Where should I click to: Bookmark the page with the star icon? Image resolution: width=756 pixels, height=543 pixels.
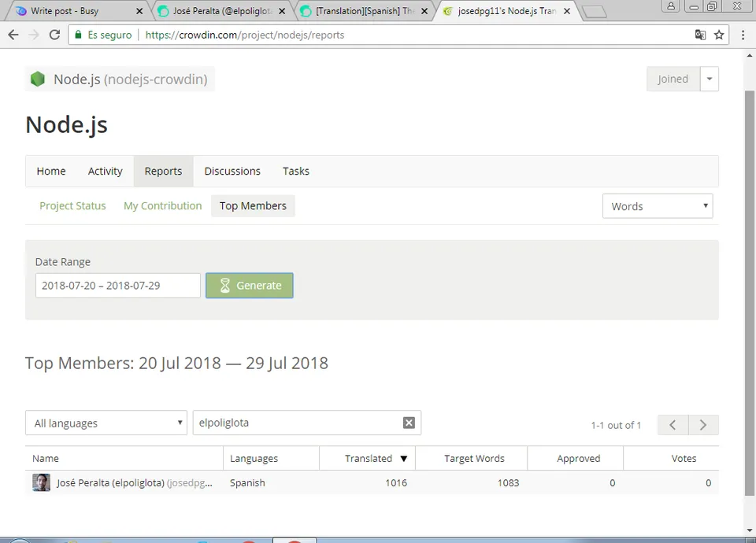(719, 35)
